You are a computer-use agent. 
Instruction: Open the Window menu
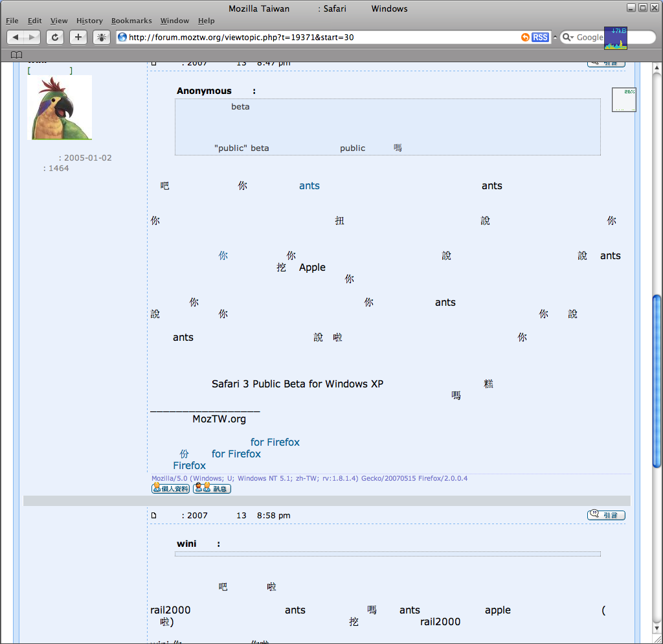[x=175, y=21]
